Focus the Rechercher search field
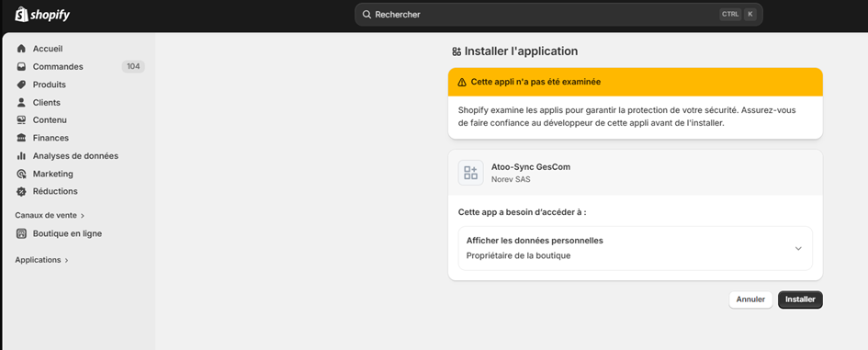Viewport: 868px width, 350px height. pyautogui.click(x=558, y=15)
